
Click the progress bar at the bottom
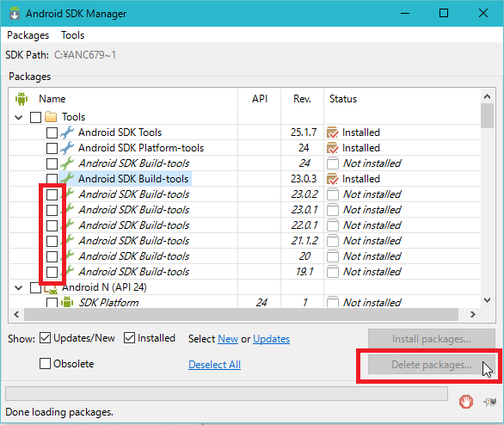pos(226,393)
